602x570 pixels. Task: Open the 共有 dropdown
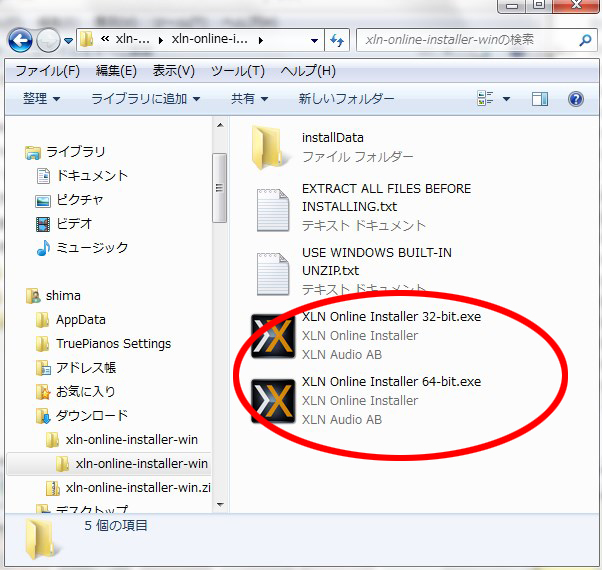coord(249,99)
